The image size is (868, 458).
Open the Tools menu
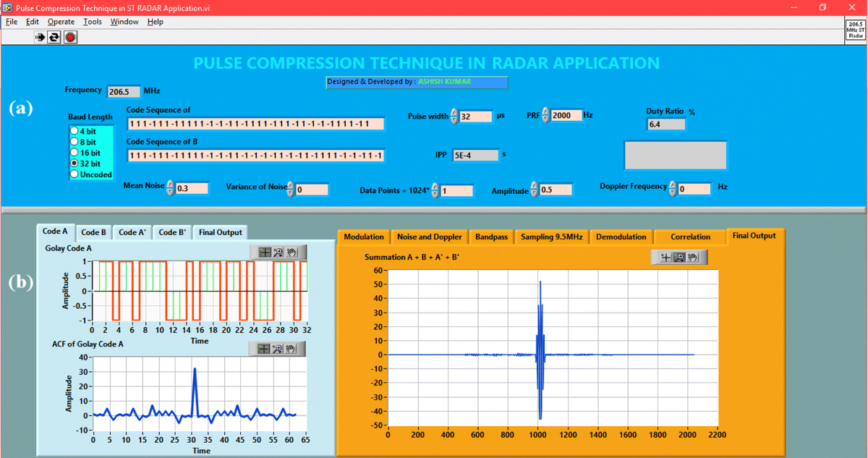click(93, 22)
